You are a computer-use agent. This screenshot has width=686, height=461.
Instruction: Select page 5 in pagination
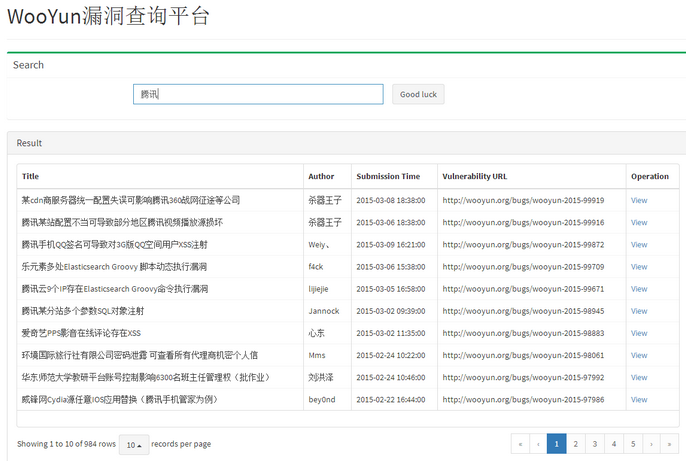click(x=633, y=444)
